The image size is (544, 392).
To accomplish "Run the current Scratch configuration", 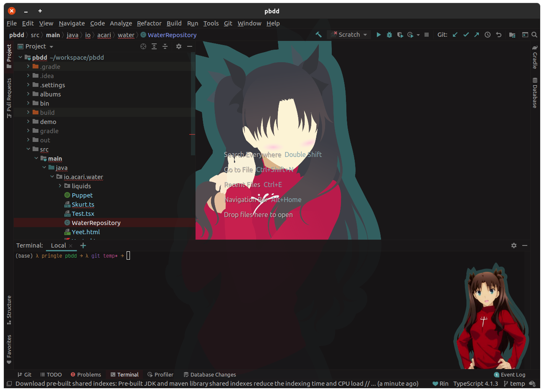I will tap(379, 35).
